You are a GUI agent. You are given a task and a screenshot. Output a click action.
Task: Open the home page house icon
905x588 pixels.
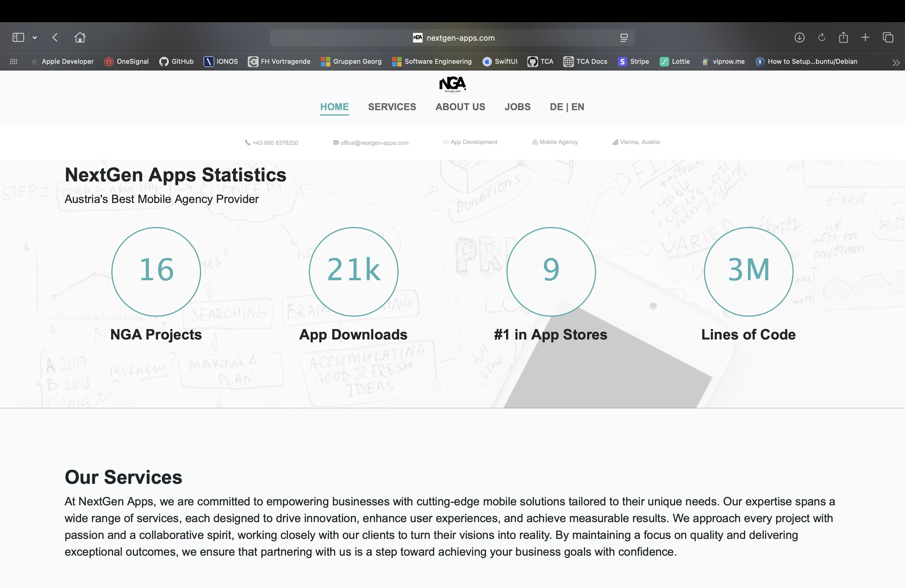click(80, 37)
